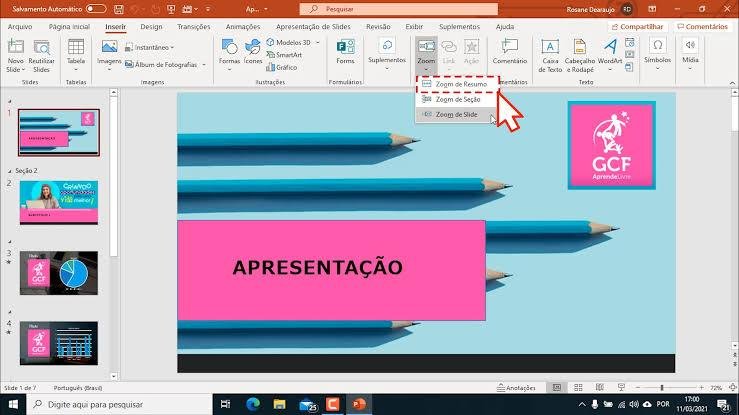
Task: Choose Zoom de Slide from menu
Action: (x=456, y=114)
